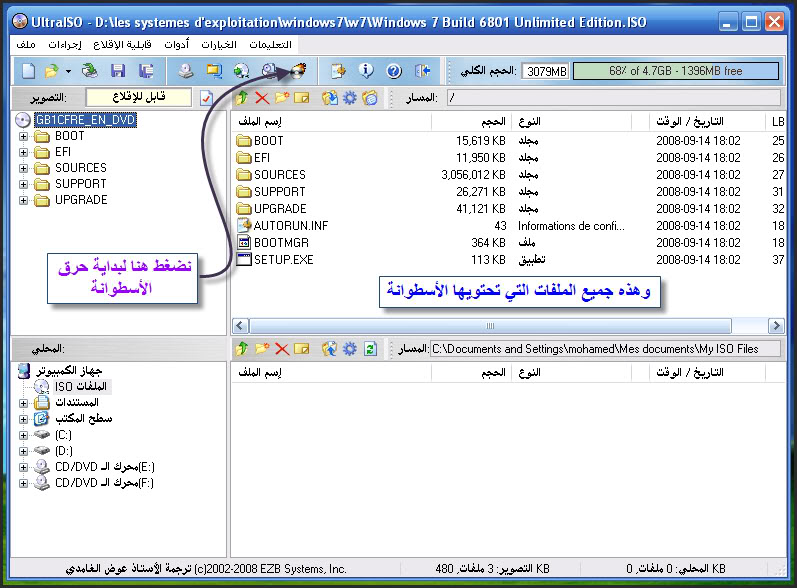Expand the CD/DVD (E:) drive node
This screenshot has width=797, height=588.
[x=23, y=467]
